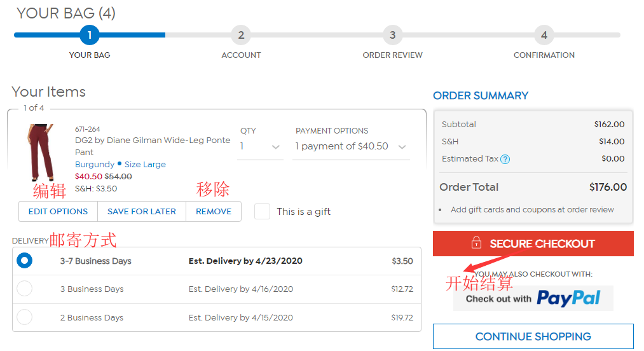Click step 2 Account circle

click(241, 35)
